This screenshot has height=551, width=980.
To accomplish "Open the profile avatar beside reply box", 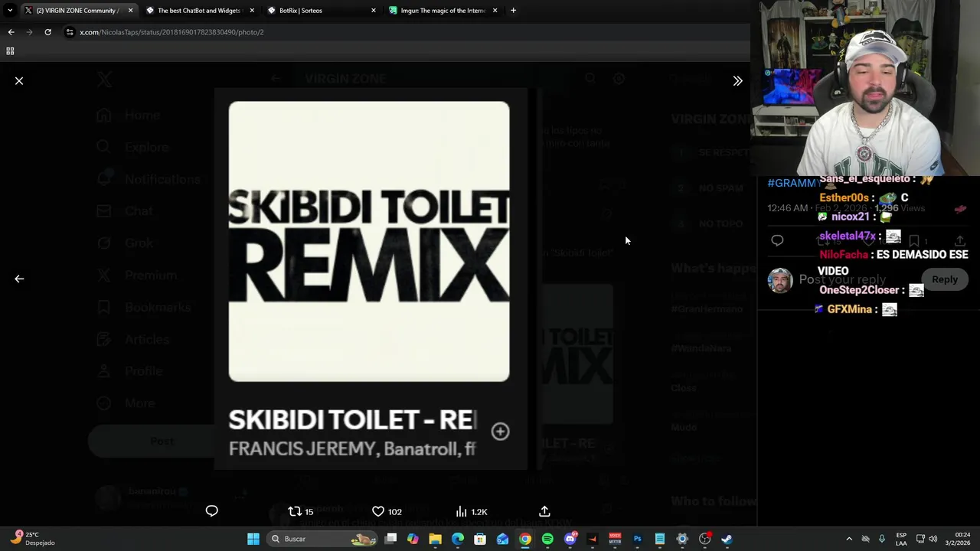I will tap(780, 280).
